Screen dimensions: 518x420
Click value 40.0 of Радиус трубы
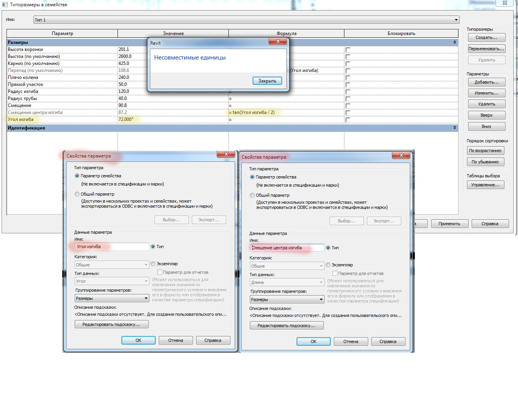[x=173, y=98]
